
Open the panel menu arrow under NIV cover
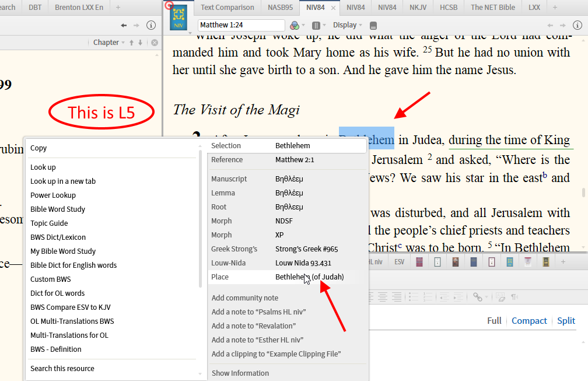(190, 33)
